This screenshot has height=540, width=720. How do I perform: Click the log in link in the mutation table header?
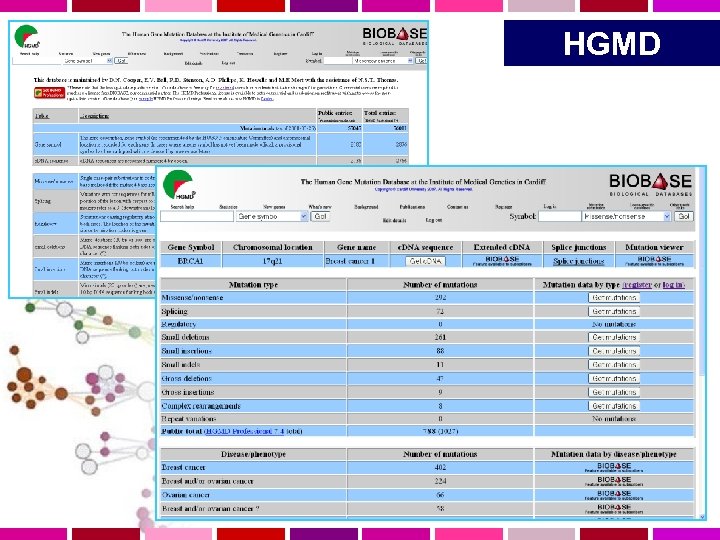[674, 285]
